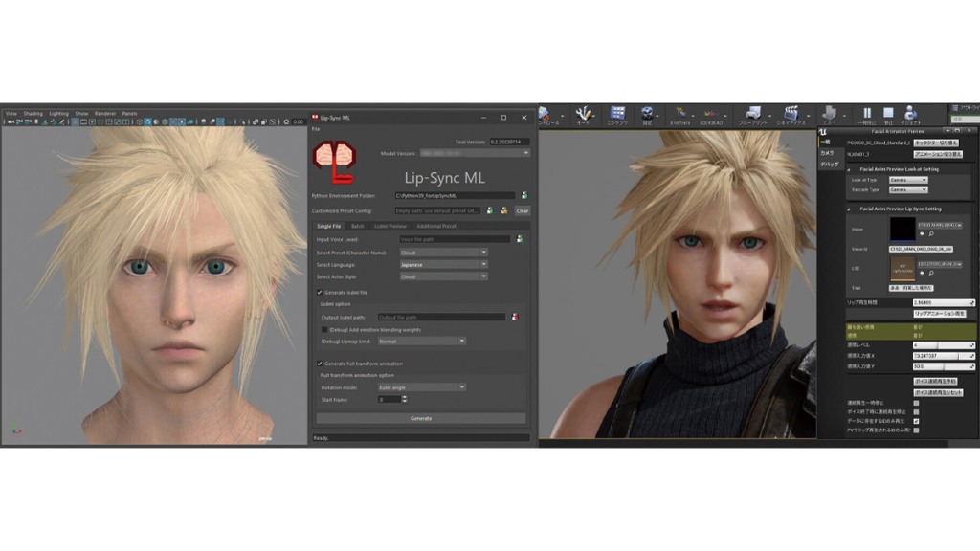Click the Output lsdml path browse icon
The image size is (980, 551).
coord(515,317)
